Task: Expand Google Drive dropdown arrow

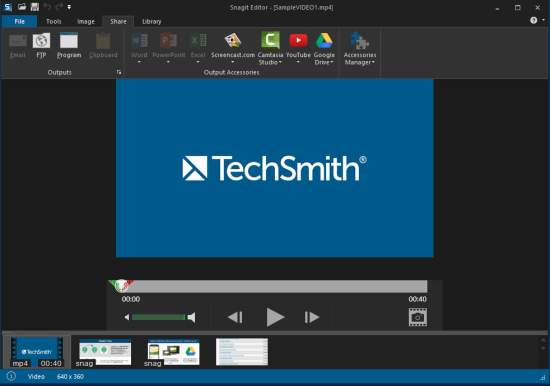Action: click(x=331, y=62)
